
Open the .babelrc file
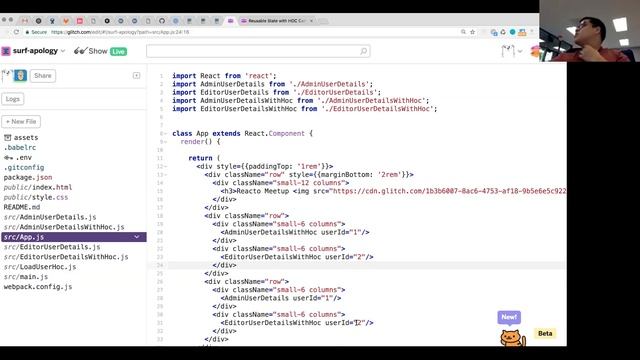tap(20, 147)
